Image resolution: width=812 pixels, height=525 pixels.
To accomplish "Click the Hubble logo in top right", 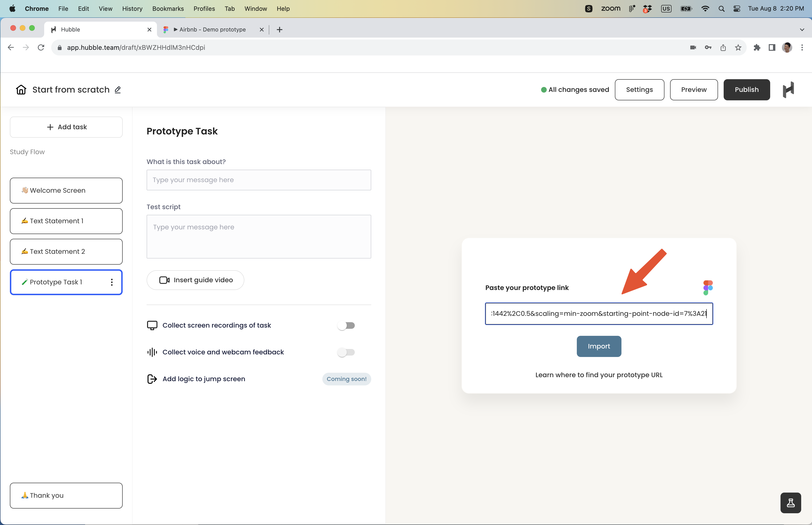I will pyautogui.click(x=788, y=90).
